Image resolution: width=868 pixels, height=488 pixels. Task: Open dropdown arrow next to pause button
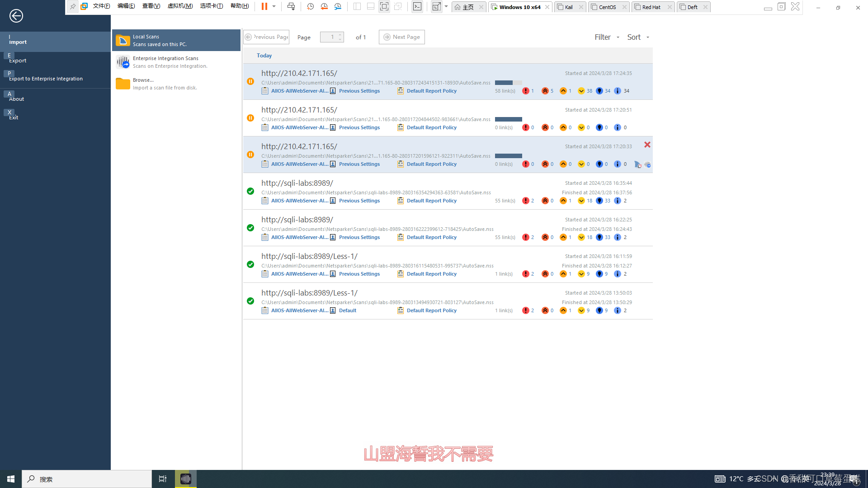pyautogui.click(x=274, y=6)
